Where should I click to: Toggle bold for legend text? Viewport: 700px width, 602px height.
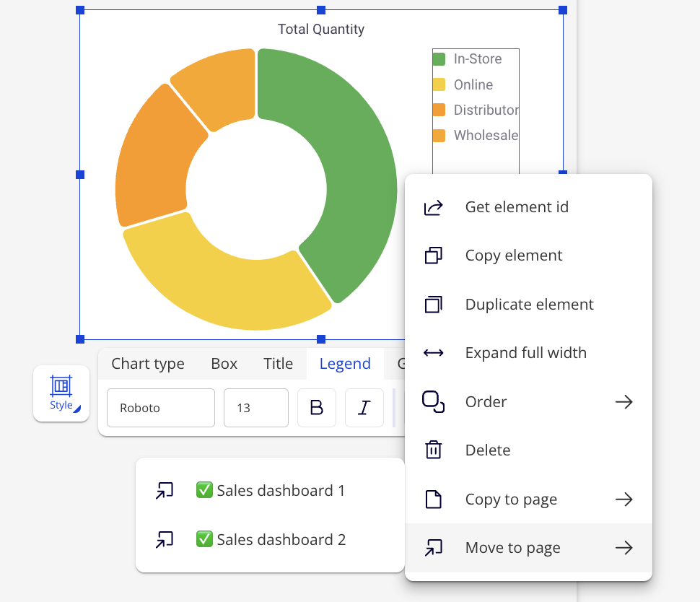[x=316, y=408]
